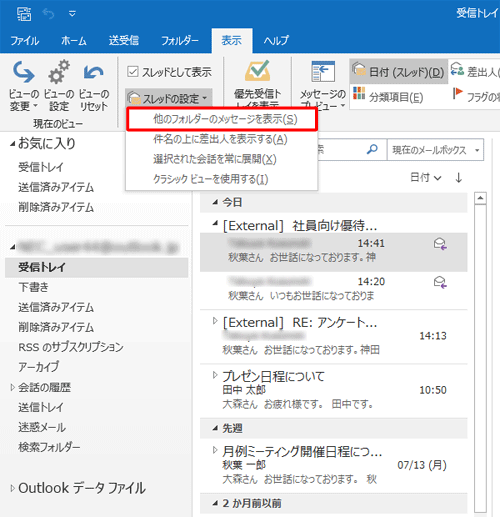The height and width of the screenshot is (517, 500).
Task: Open the 送信トレイ folder
Action: coord(40,407)
